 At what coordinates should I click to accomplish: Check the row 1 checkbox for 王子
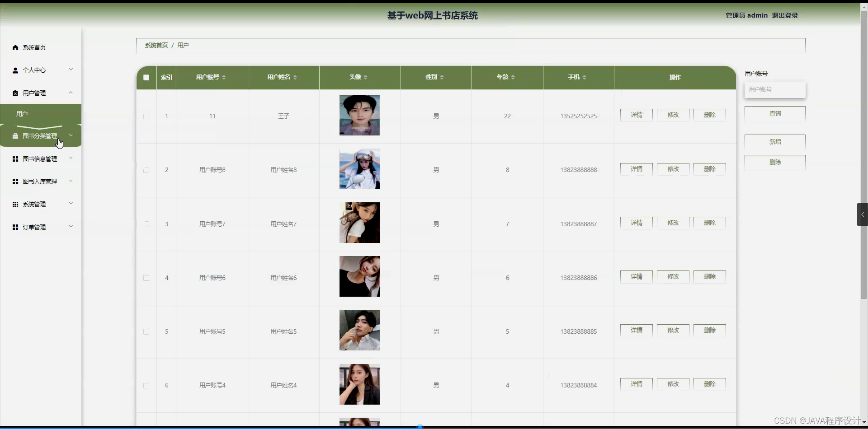[146, 117]
